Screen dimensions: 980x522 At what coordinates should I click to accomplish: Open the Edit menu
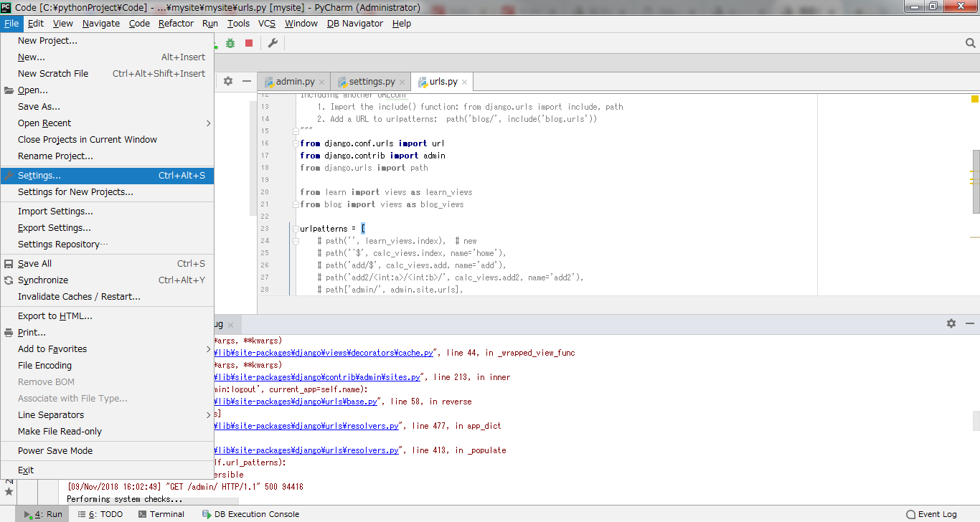(x=36, y=24)
